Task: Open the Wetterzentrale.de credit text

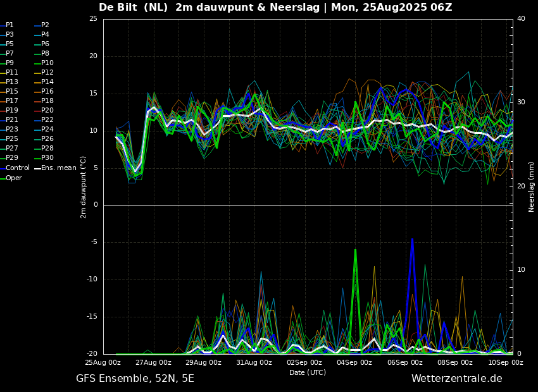Action: (x=457, y=379)
